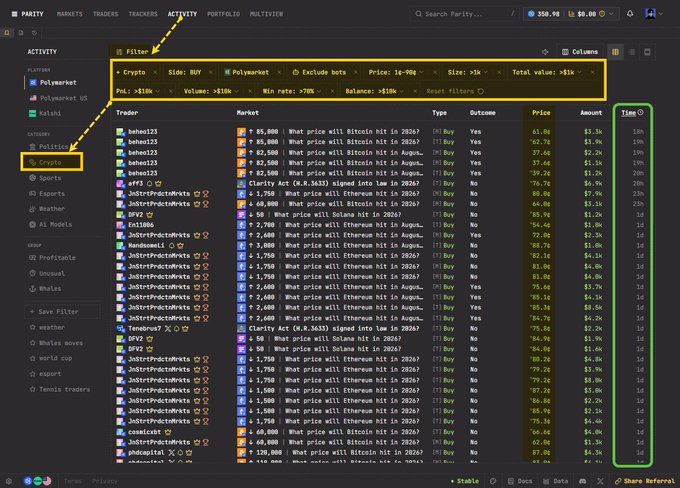Click Bitcoin market icon in cosmicxbt row
Screen dimensions: 680x488
241,432
